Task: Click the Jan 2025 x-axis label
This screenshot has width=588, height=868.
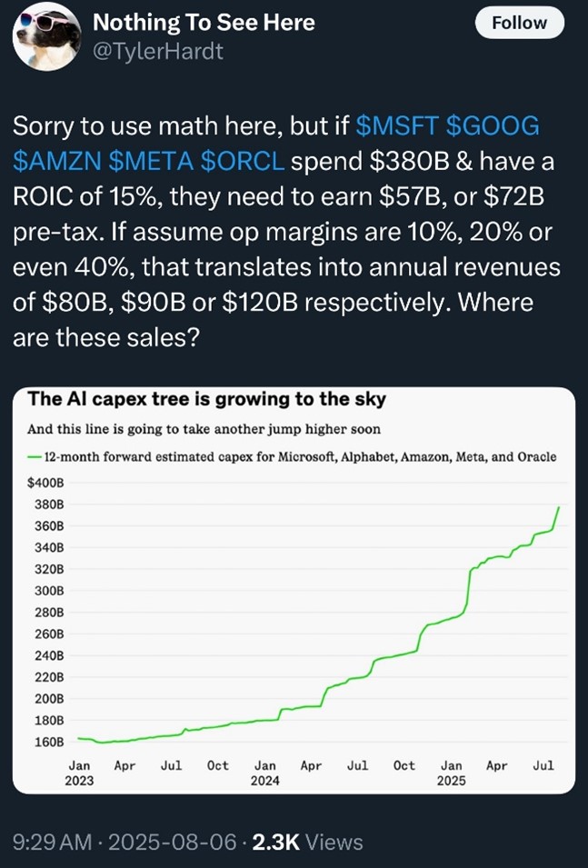Action: point(451,773)
